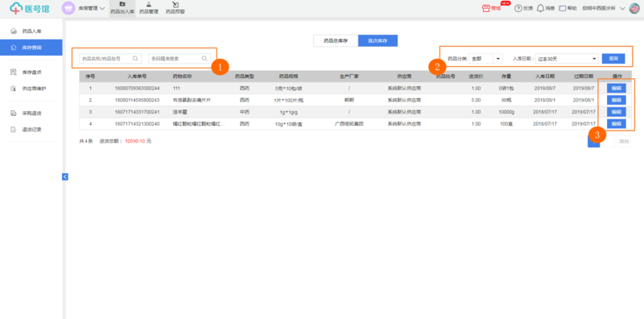Click the 淫羊藿 drug name cell
This screenshot has width=644, height=319.
click(x=180, y=112)
